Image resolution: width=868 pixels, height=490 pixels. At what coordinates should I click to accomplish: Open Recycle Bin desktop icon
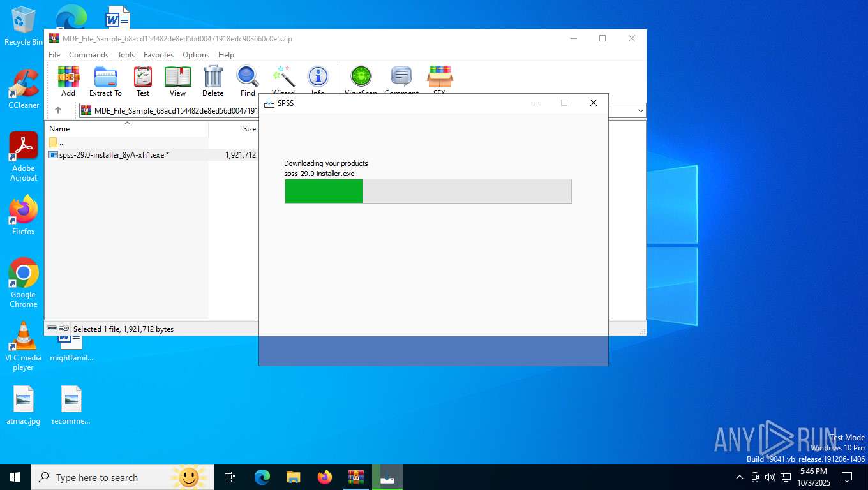(x=23, y=27)
